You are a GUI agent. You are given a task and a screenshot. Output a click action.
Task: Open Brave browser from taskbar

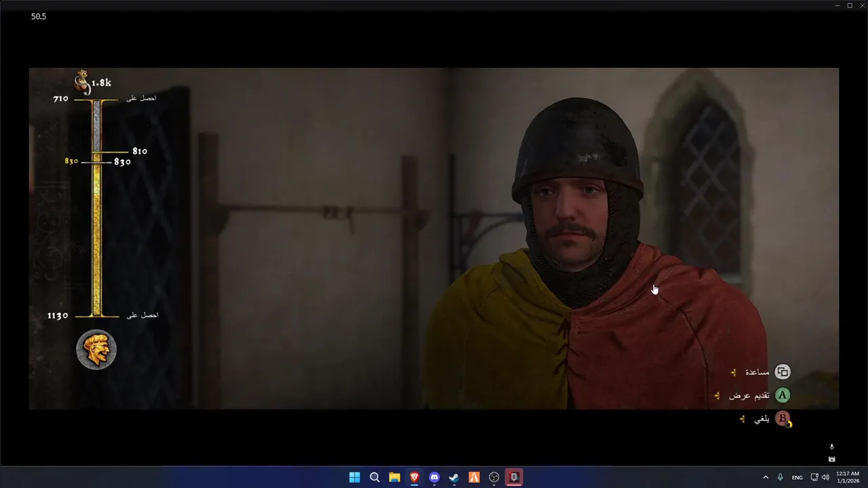[x=414, y=477]
